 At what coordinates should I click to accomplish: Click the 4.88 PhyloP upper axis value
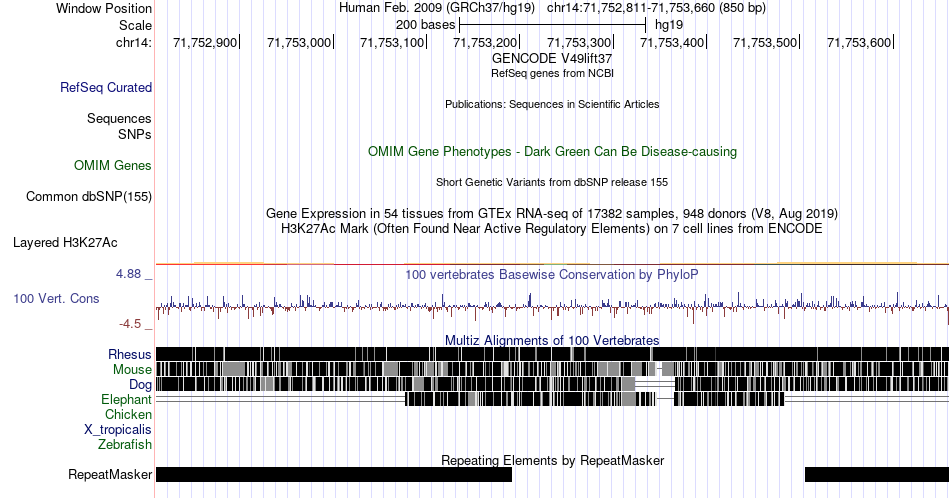(x=128, y=274)
